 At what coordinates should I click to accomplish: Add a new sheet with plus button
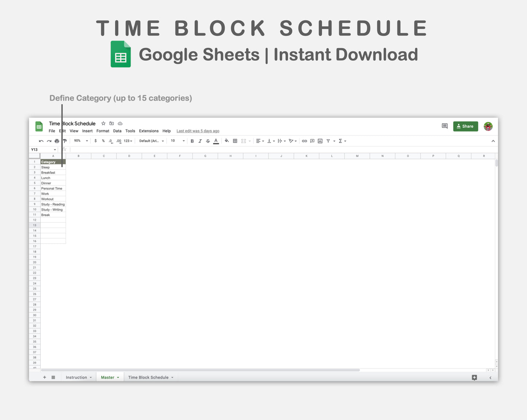click(44, 377)
